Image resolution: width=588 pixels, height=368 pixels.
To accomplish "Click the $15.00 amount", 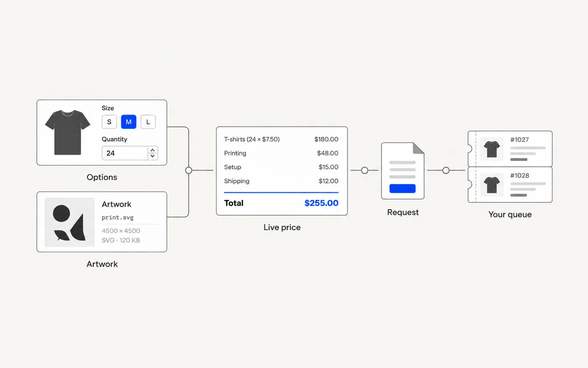I will click(328, 167).
